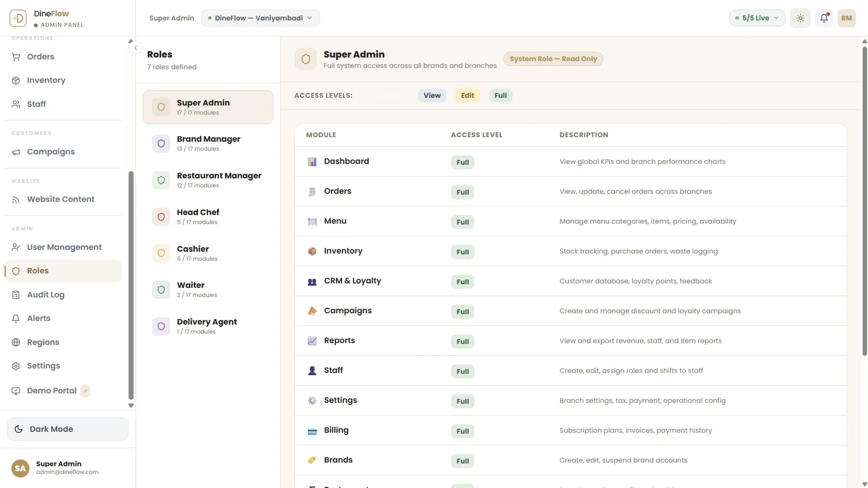Screen dimensions: 868x488
Task: Click the Edit access level badge
Action: [467, 95]
